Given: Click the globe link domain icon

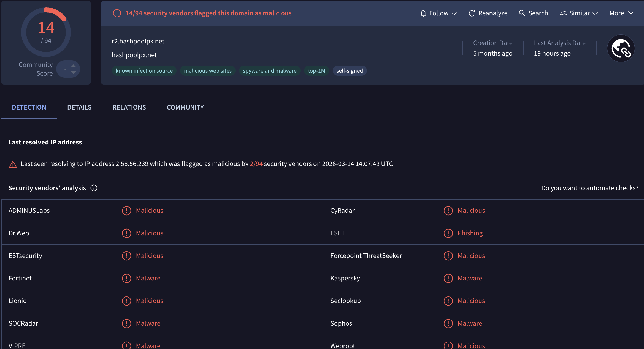Looking at the screenshot, I should pos(621,48).
